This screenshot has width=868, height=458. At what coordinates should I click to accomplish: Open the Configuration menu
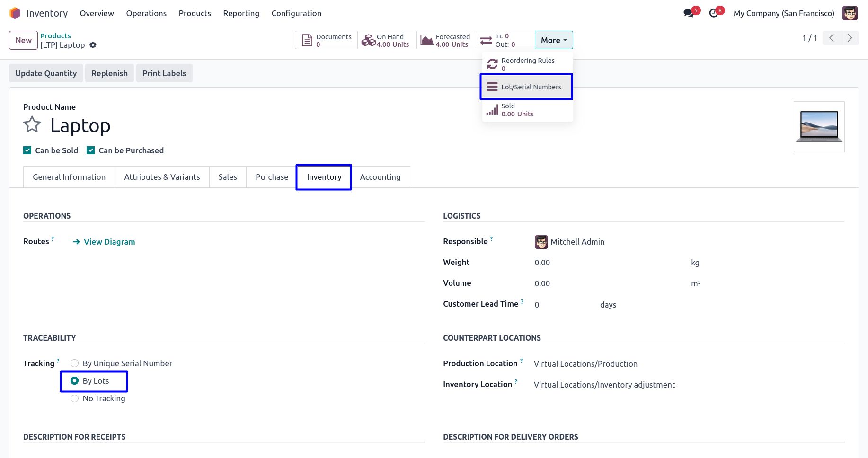tap(296, 13)
